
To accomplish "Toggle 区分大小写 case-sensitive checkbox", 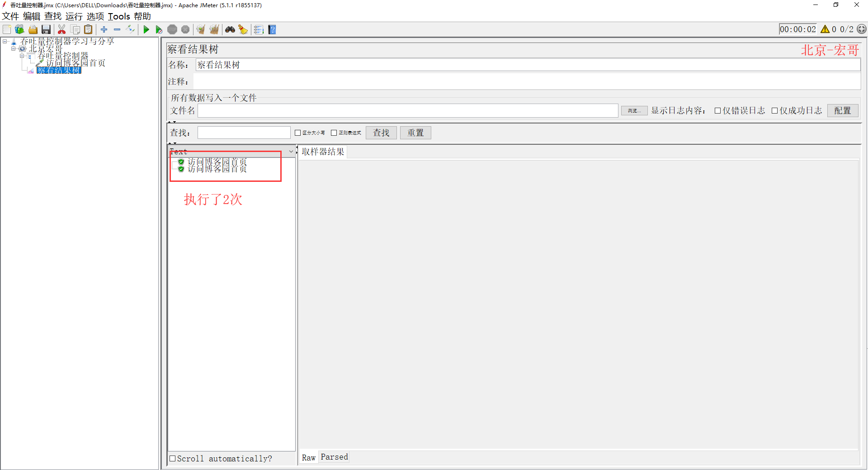I will 297,133.
